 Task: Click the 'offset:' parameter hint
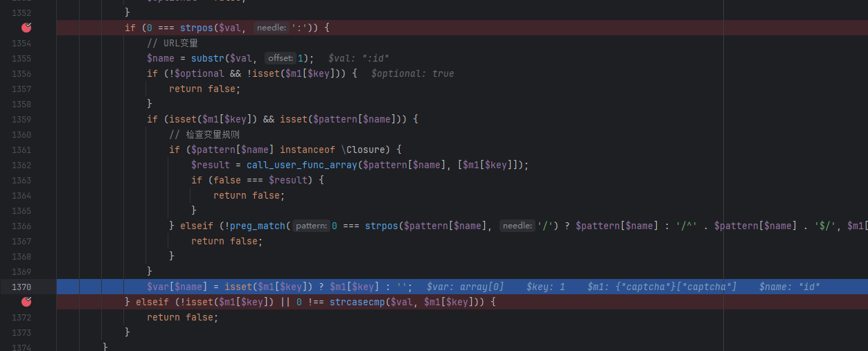[x=281, y=58]
